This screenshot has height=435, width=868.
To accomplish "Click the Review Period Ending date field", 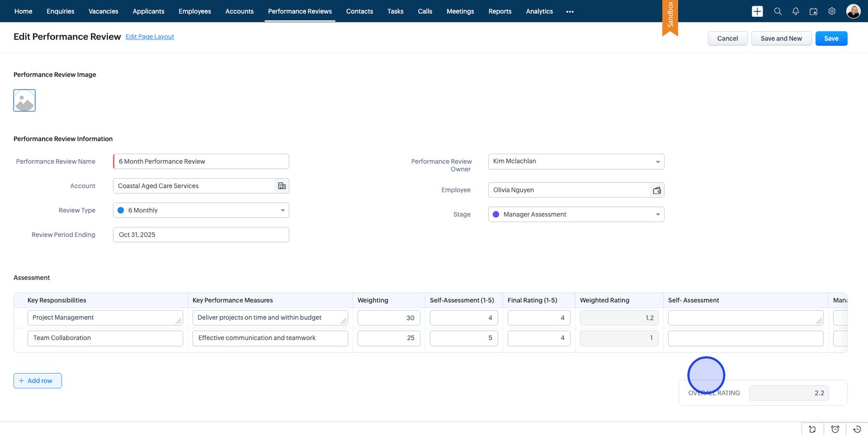I will point(201,235).
